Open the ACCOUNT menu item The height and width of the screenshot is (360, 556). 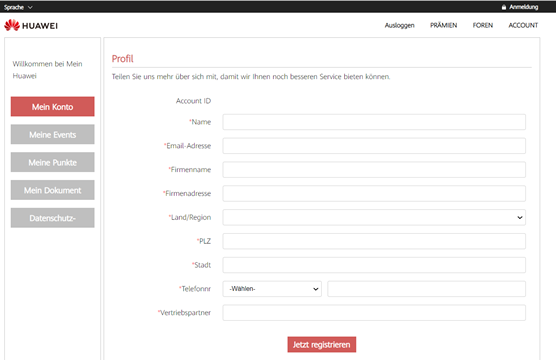point(523,25)
